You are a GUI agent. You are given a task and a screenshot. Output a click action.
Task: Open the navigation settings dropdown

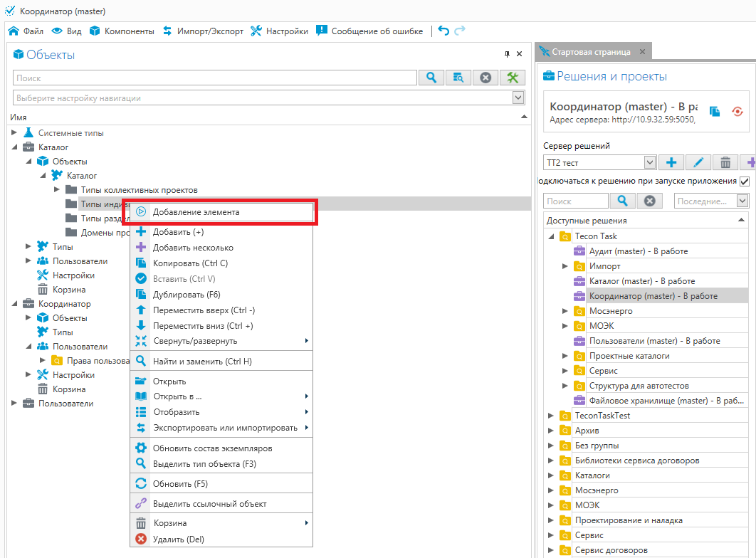pyautogui.click(x=518, y=98)
